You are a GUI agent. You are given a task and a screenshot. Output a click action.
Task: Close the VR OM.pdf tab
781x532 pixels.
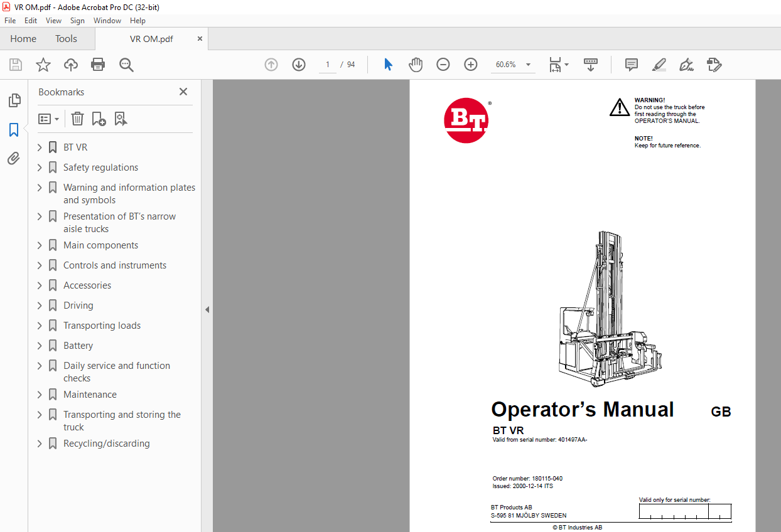coord(200,39)
